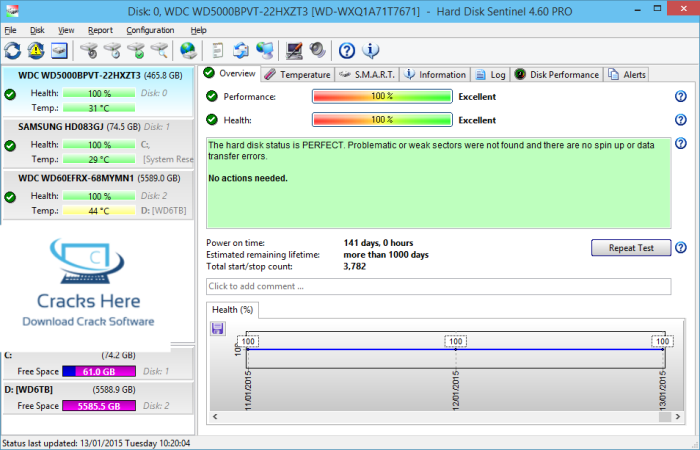Switch to the Alerts tab
Screen dimensions: 700x450
pos(626,75)
